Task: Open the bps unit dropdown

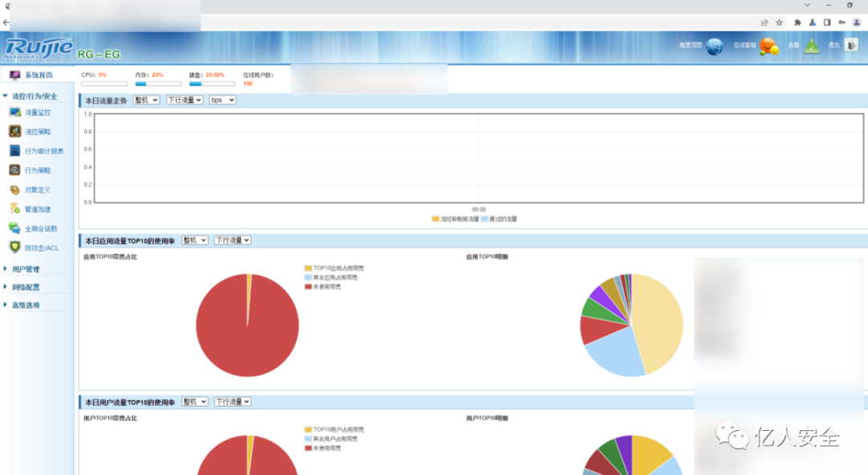Action: [223, 100]
